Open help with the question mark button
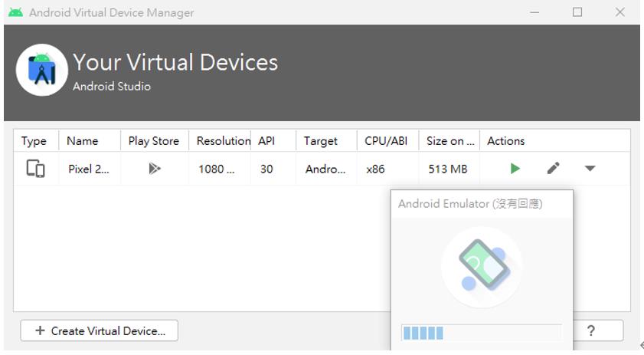Image resolution: width=644 pixels, height=355 pixels. [x=590, y=330]
